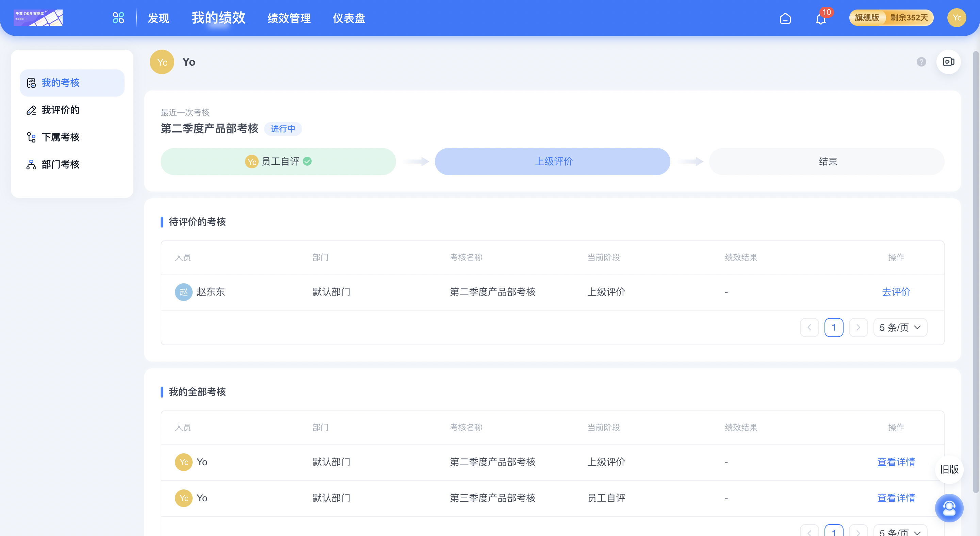Click the 下属考核 hierarchy icon

[x=31, y=137]
